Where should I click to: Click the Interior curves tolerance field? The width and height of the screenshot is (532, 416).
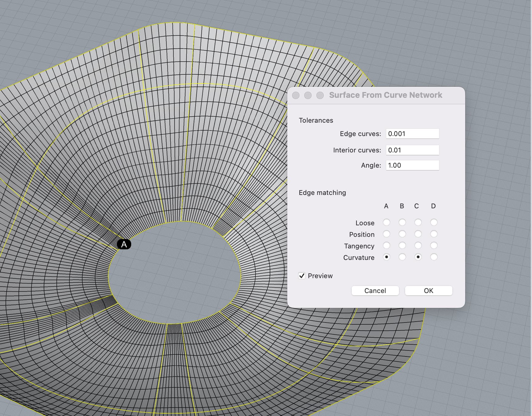click(x=412, y=150)
